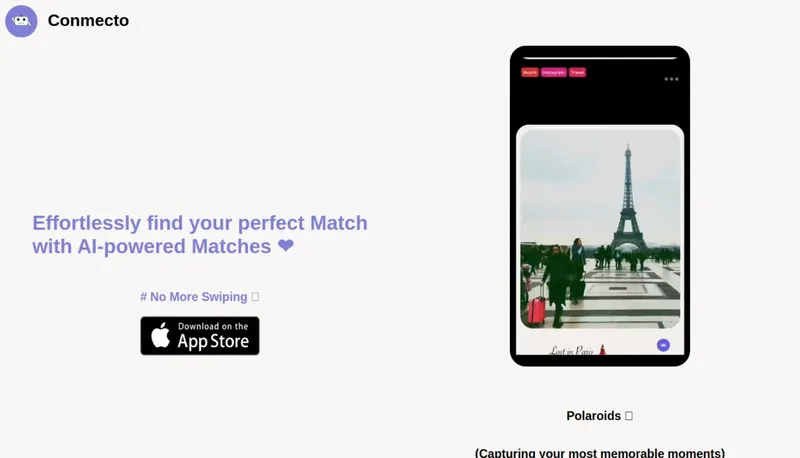The width and height of the screenshot is (800, 458).
Task: Click the emoji box beside Polaroids label
Action: click(629, 416)
